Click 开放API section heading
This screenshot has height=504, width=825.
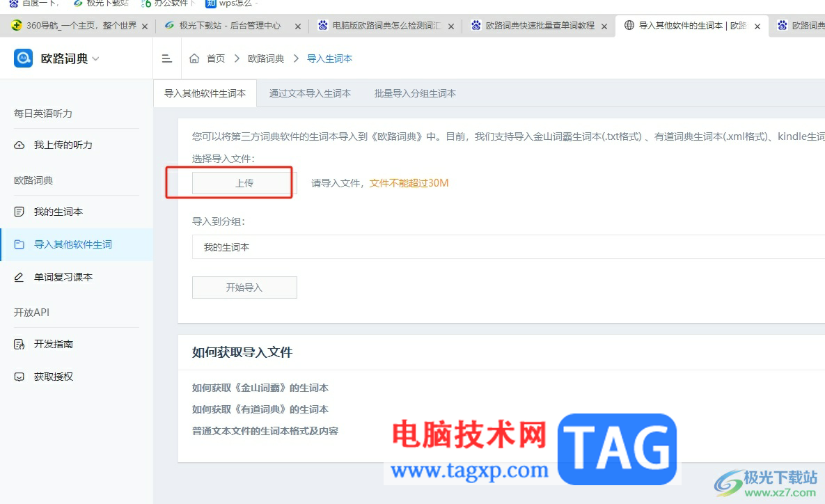tap(31, 313)
